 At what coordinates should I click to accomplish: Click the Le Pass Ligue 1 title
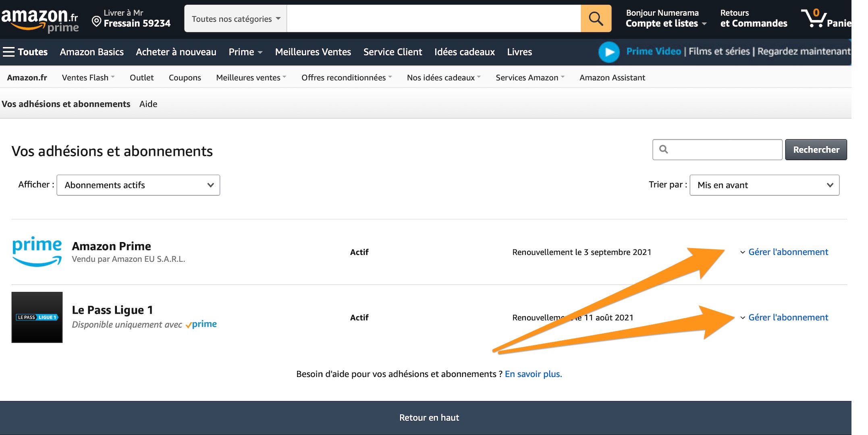pos(112,310)
